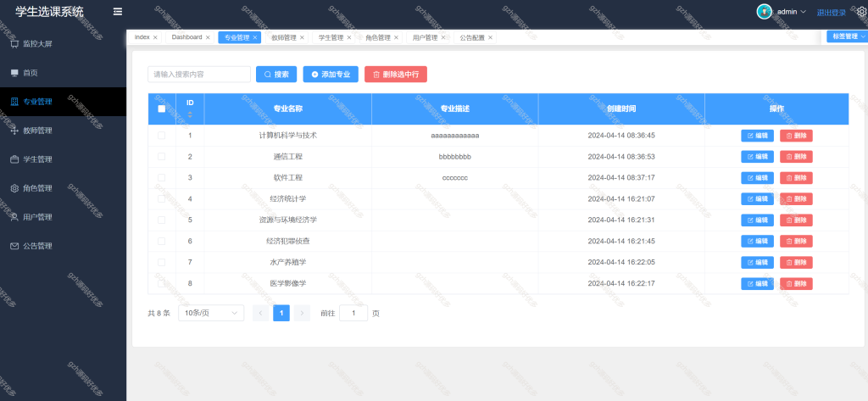
Task: Select page 1 in pagination
Action: (x=281, y=313)
